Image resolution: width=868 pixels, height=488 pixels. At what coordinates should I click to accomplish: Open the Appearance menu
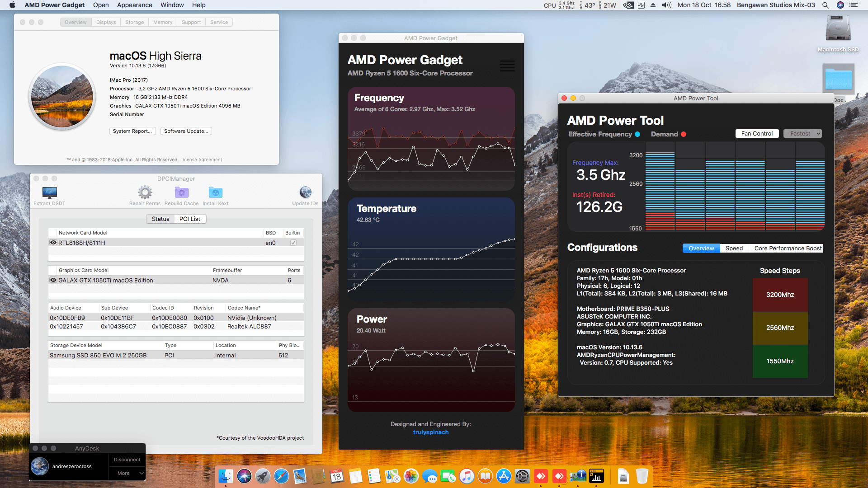click(134, 5)
